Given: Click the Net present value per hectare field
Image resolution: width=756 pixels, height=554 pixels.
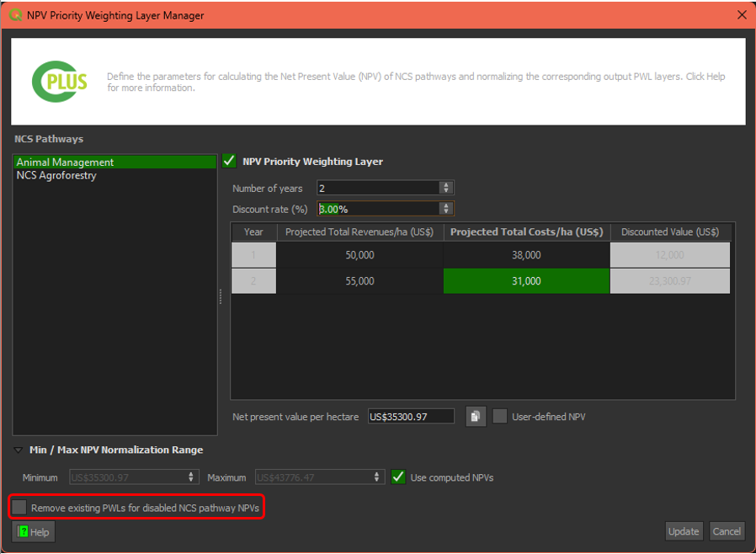Looking at the screenshot, I should point(411,417).
